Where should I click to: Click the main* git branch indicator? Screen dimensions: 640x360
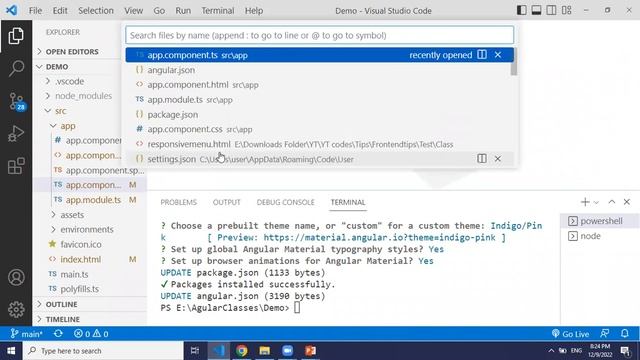(27, 334)
